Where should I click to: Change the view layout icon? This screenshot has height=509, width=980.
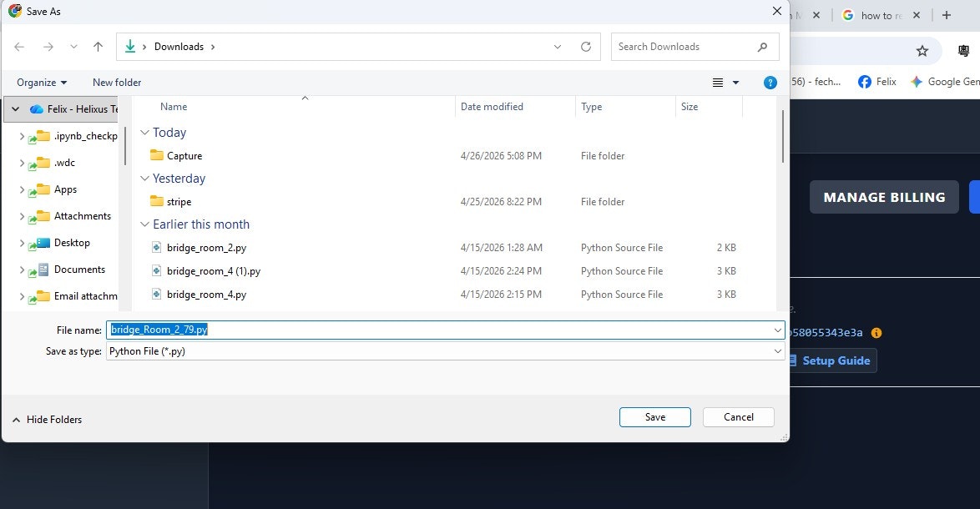718,83
